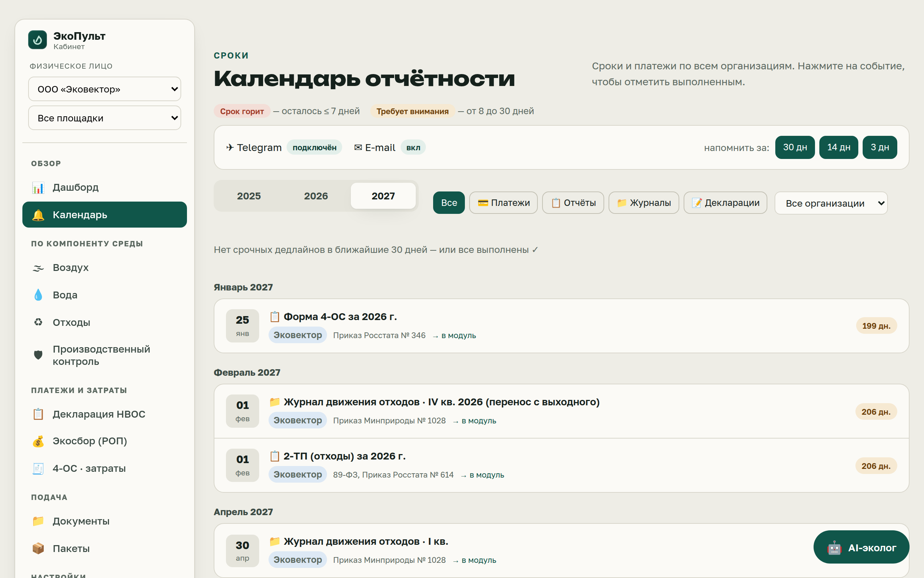Viewport: 924px width, 578px height.
Task: Open Отходы section
Action: click(x=105, y=322)
